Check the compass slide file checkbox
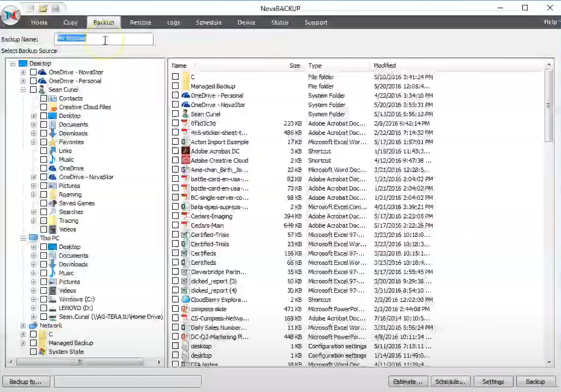The image size is (561, 392). 175,308
